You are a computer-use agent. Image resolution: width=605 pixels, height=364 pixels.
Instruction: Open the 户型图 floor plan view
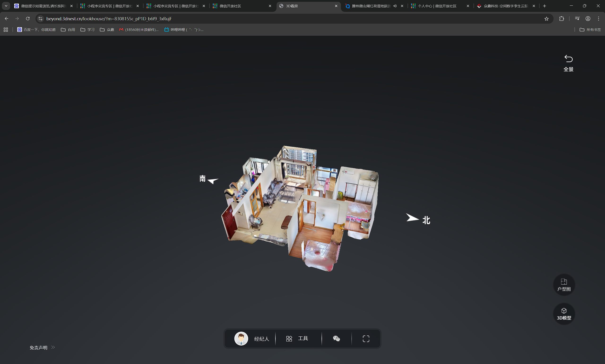(564, 285)
